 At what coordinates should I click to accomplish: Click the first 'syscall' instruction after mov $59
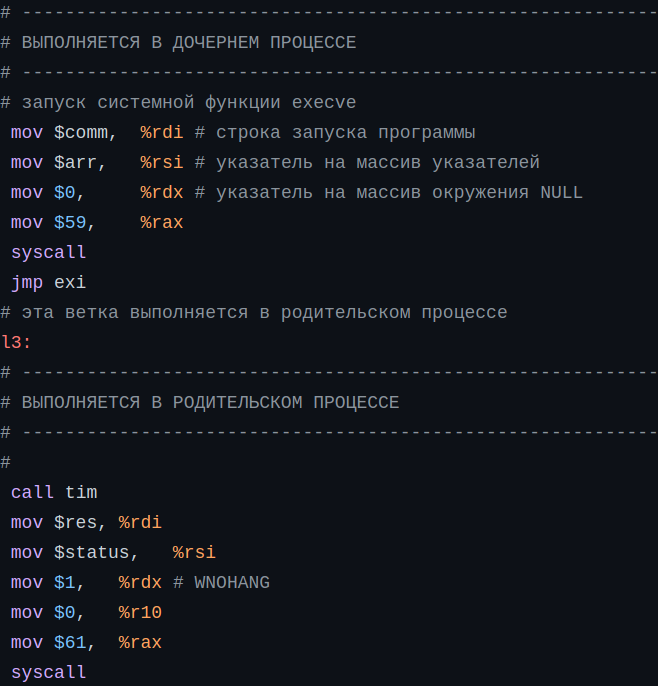49,253
